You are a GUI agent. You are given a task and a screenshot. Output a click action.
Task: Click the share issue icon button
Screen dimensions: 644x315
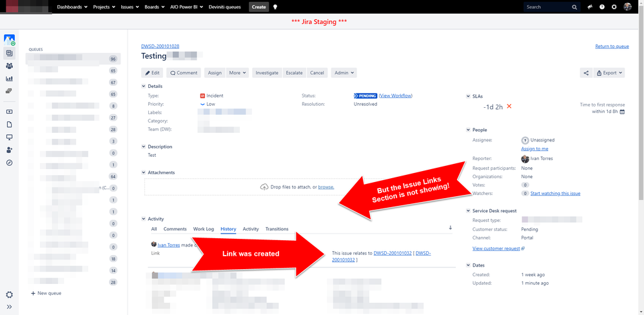(586, 73)
